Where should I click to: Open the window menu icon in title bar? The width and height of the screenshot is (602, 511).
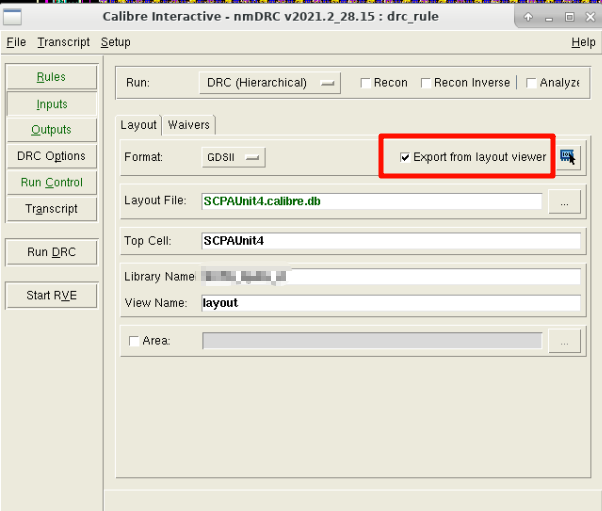(12, 17)
